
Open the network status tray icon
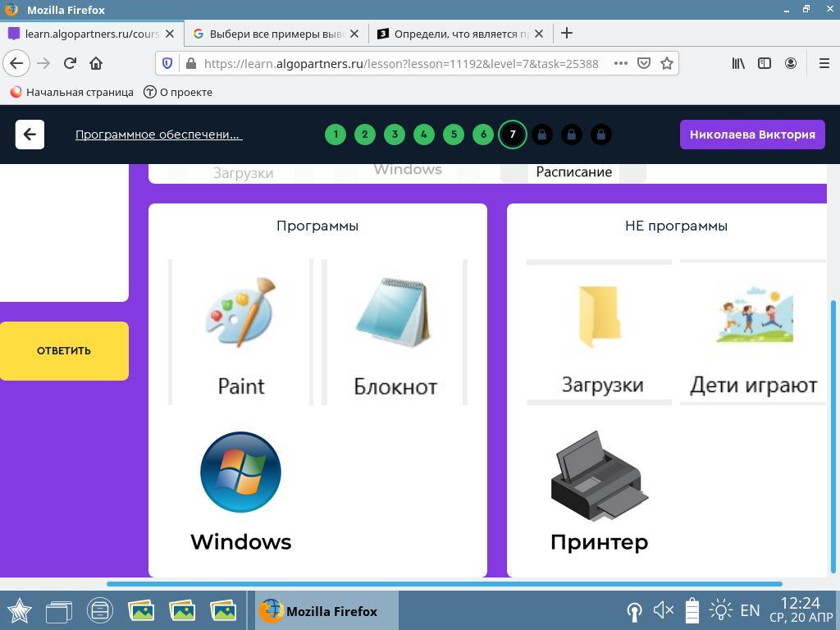634,610
